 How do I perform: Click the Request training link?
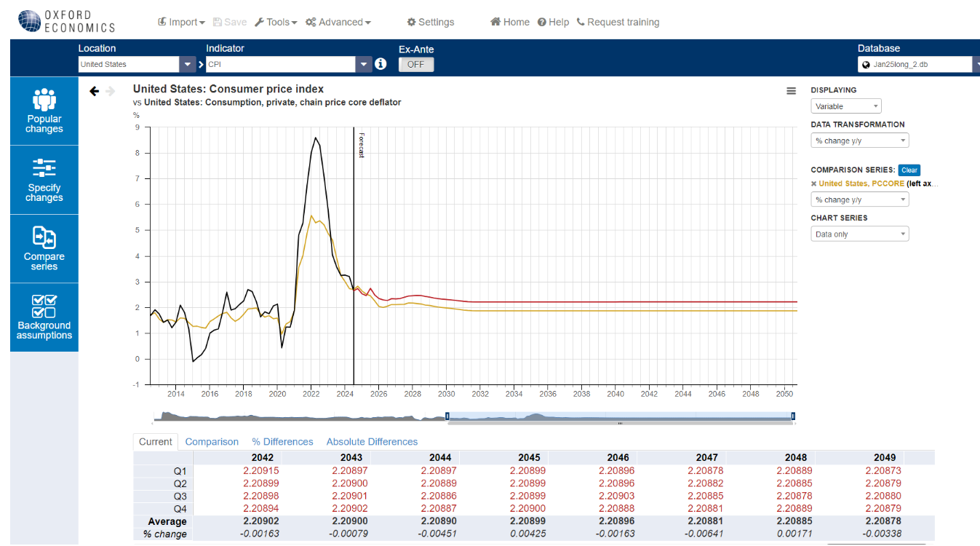tap(618, 22)
